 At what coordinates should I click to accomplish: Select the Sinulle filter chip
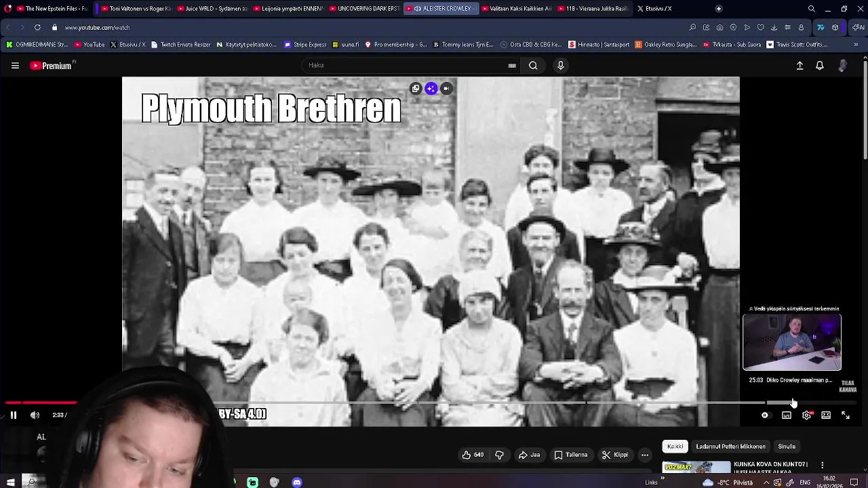point(787,446)
